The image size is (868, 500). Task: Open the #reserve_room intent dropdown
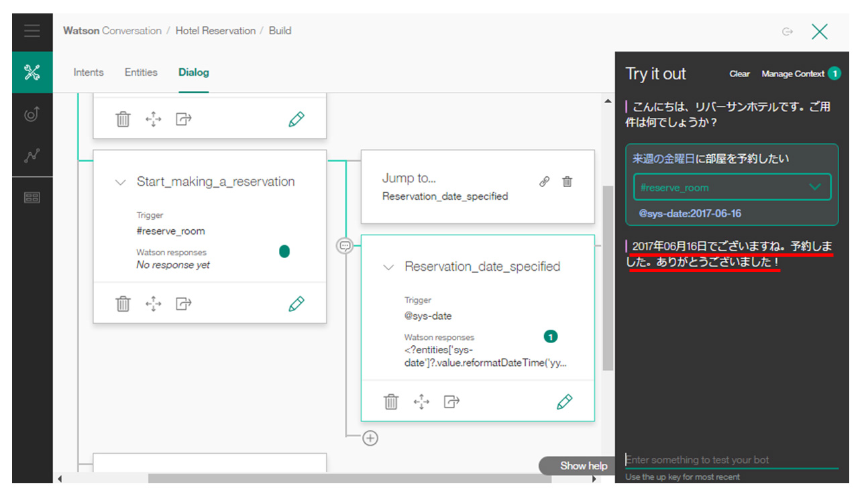pyautogui.click(x=732, y=187)
